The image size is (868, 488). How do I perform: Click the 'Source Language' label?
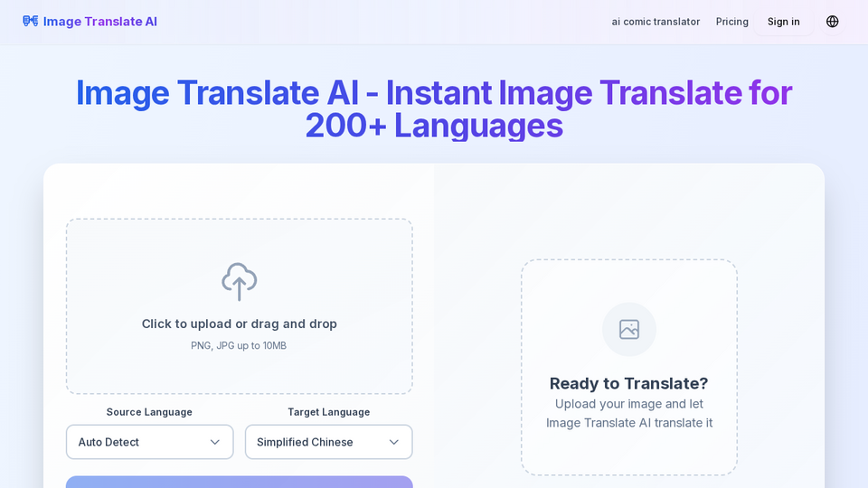[149, 412]
